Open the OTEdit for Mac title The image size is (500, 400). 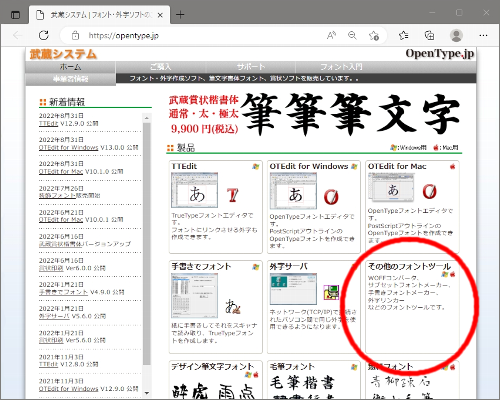point(397,166)
